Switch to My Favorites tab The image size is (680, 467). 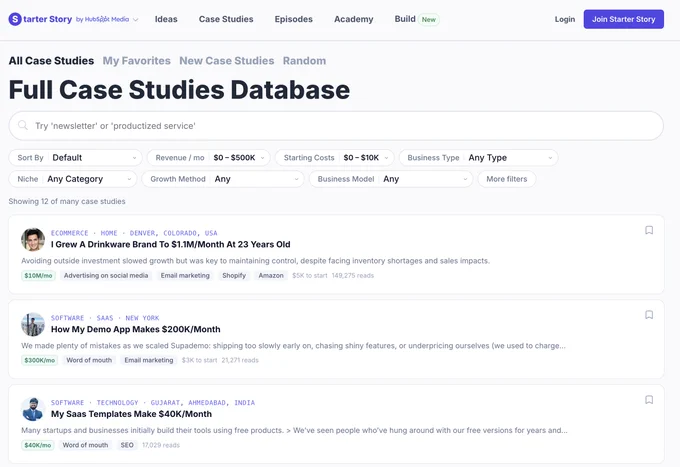click(137, 61)
